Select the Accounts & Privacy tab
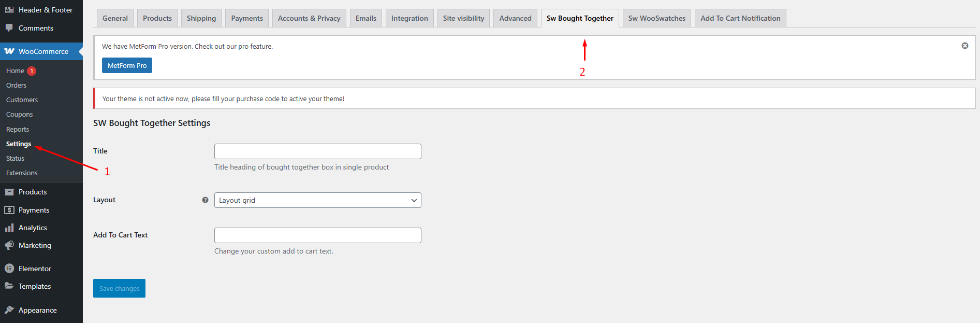This screenshot has width=980, height=323. [x=309, y=18]
